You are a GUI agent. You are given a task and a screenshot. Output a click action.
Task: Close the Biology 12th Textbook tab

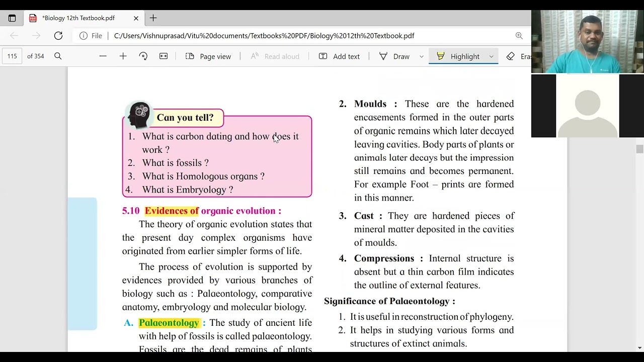(136, 18)
